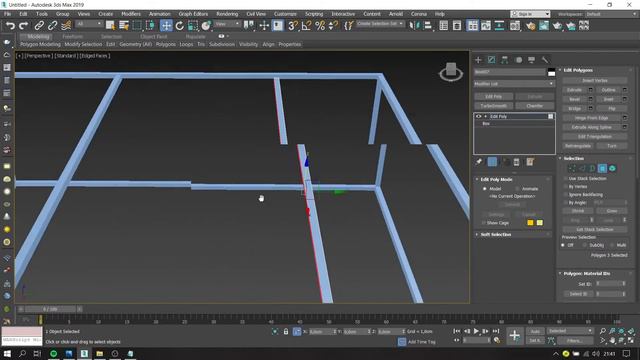
Task: Open the Modifiers menu
Action: [131, 14]
